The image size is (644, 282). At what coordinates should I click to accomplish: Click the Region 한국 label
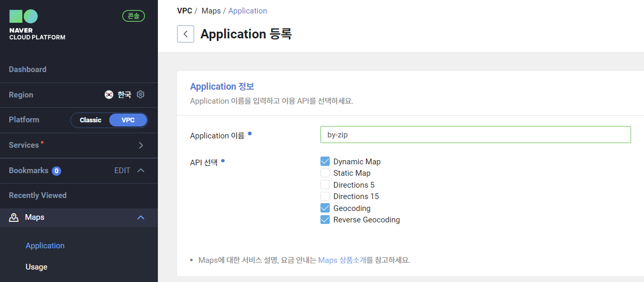pos(124,95)
